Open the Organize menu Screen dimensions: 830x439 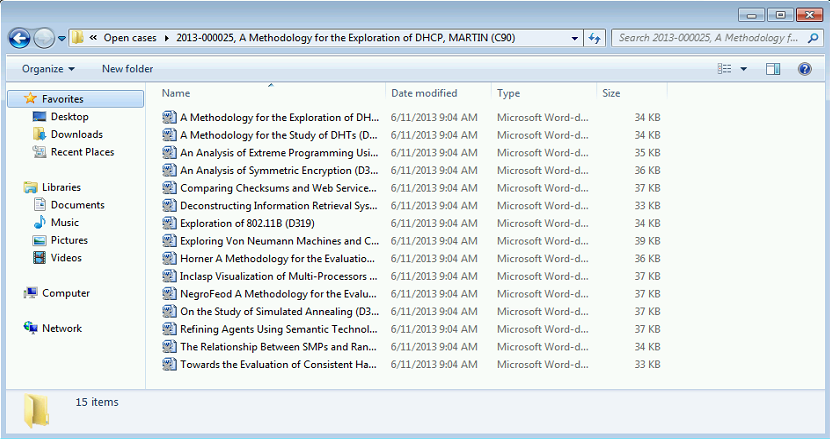coord(48,69)
